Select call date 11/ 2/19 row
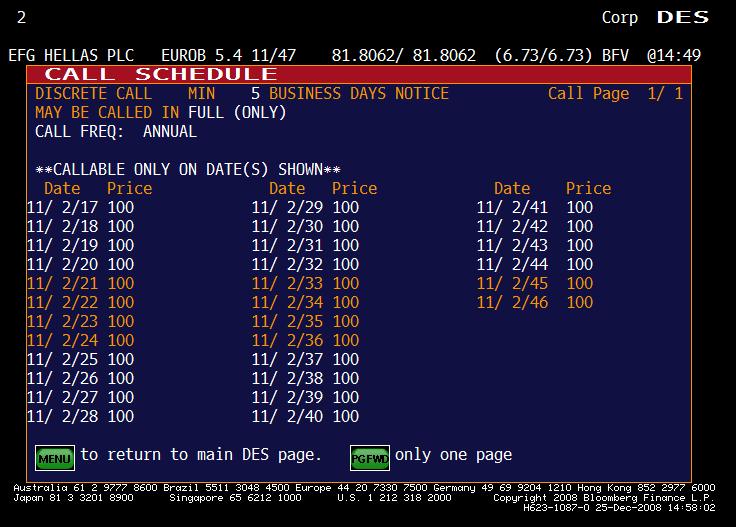 click(x=80, y=245)
